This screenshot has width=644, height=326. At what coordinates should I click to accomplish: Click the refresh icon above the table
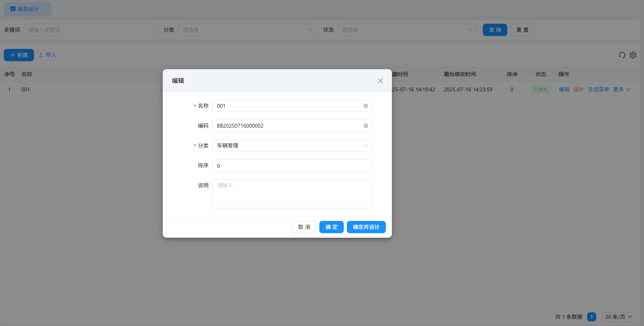coord(622,55)
